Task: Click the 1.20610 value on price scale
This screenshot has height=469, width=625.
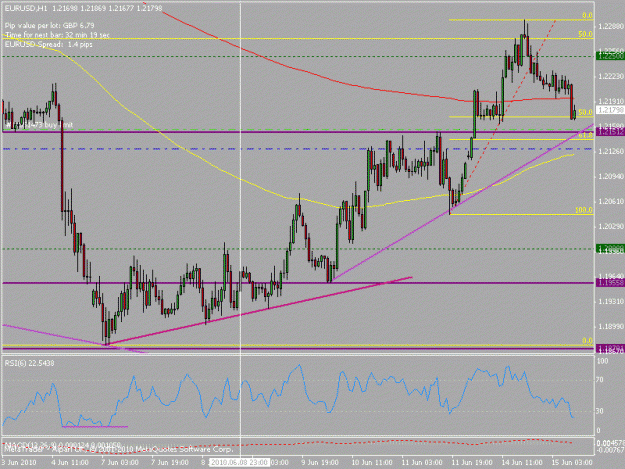Action: tap(611, 202)
